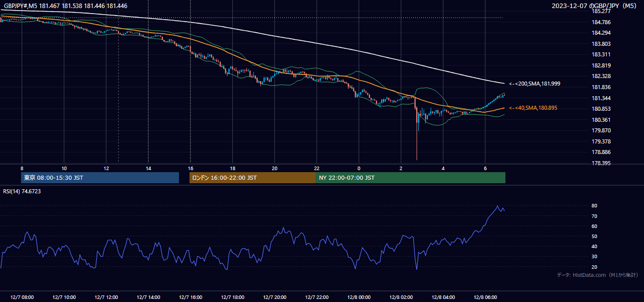This screenshot has height=302, width=644.
Task: Click the 12/8 06:00 bottom time label
Action: pos(485,297)
